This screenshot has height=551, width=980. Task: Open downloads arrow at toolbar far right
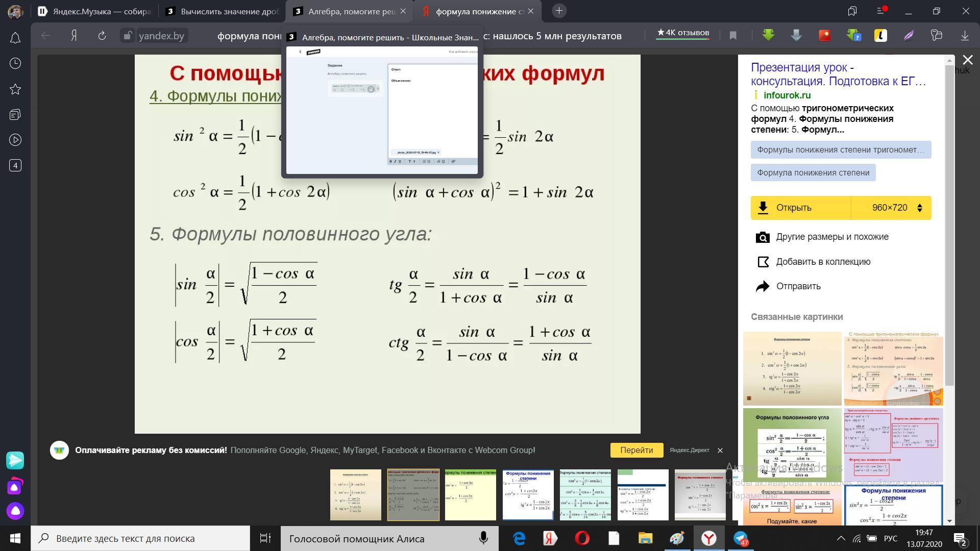coord(965,36)
